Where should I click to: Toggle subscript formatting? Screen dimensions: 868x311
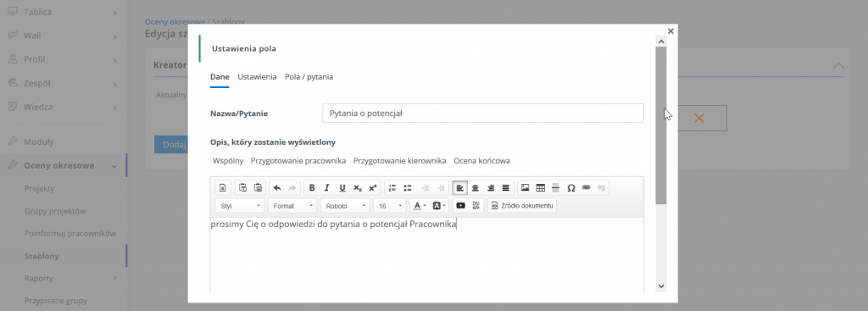(x=358, y=188)
